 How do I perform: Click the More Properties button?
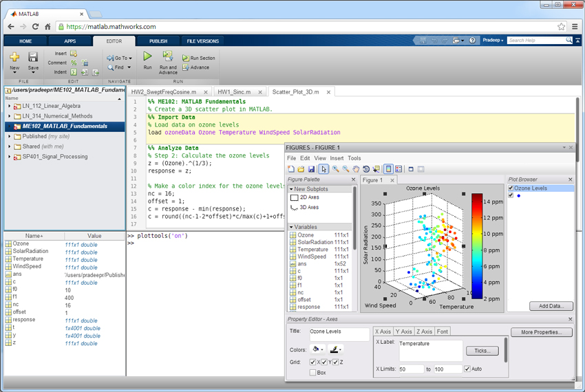pyautogui.click(x=541, y=333)
